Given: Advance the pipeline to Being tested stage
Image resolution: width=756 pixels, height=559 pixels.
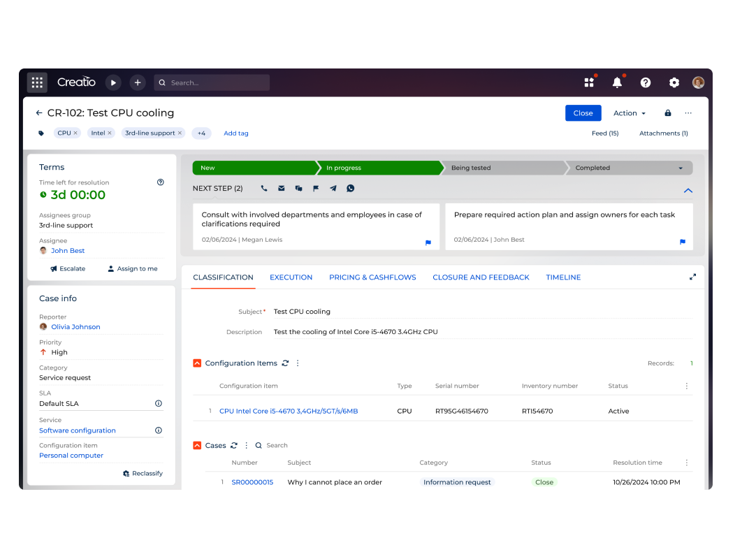Looking at the screenshot, I should pos(503,168).
